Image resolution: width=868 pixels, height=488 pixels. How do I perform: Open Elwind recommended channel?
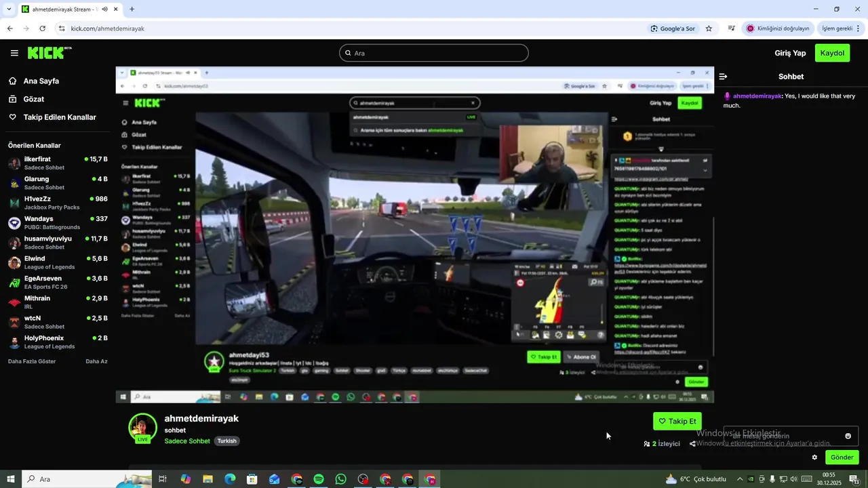58,262
